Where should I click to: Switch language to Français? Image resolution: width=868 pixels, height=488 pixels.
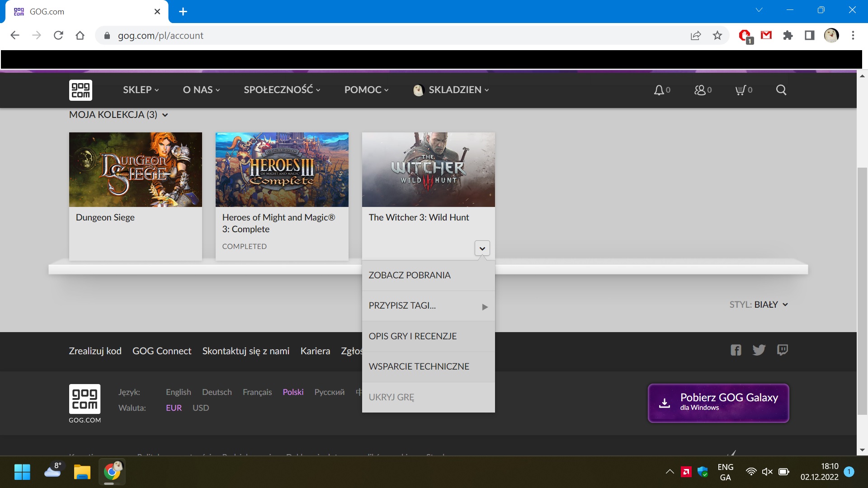(x=257, y=392)
